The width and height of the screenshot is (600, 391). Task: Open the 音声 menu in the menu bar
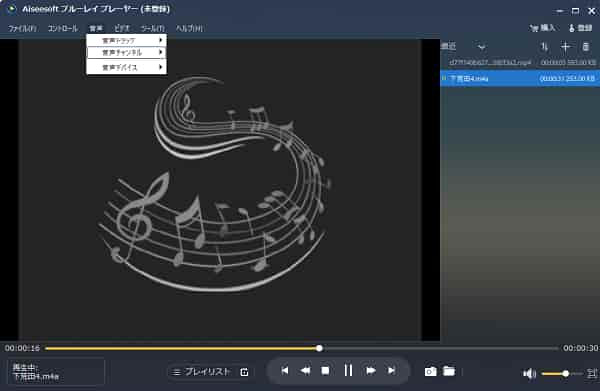[96, 28]
